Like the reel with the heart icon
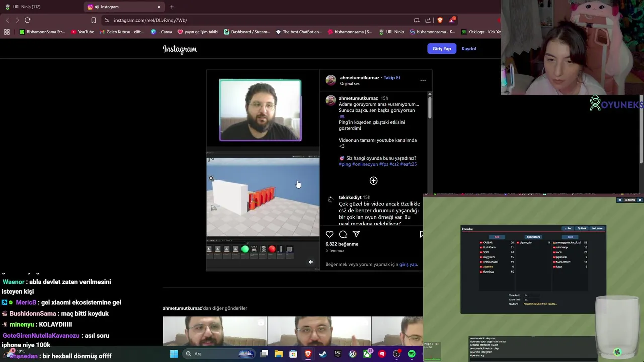The height and width of the screenshot is (362, 644). pyautogui.click(x=329, y=234)
